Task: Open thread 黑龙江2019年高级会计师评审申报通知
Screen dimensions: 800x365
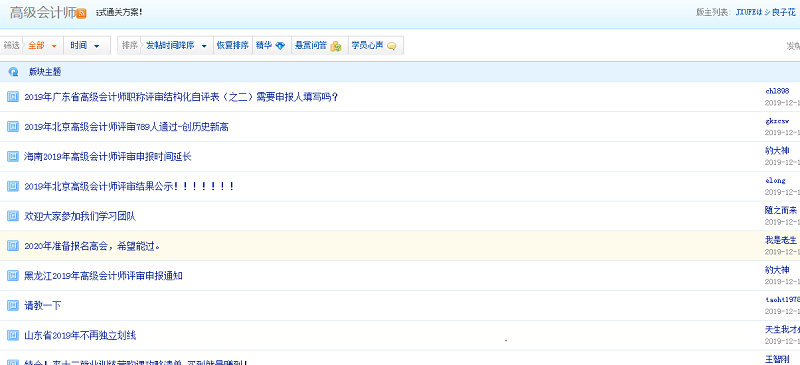Action: click(103, 276)
